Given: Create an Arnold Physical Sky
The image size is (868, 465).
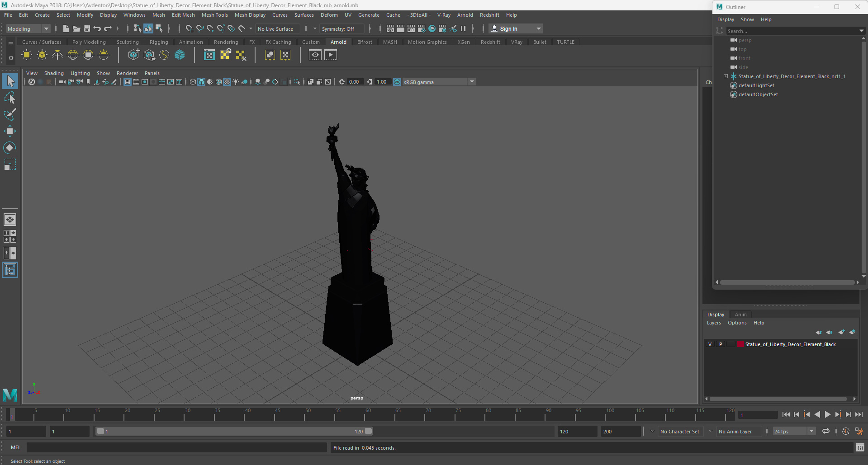Looking at the screenshot, I should 104,55.
